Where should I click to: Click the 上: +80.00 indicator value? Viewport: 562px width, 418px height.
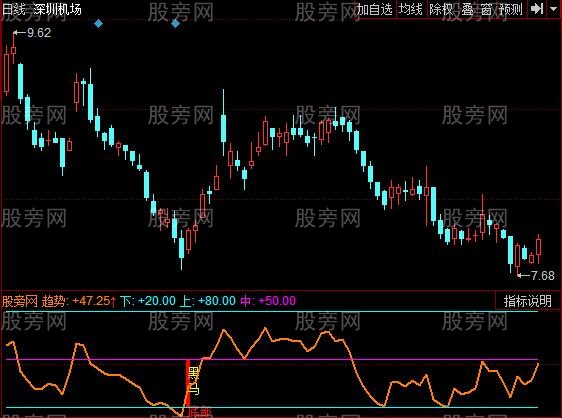208,300
